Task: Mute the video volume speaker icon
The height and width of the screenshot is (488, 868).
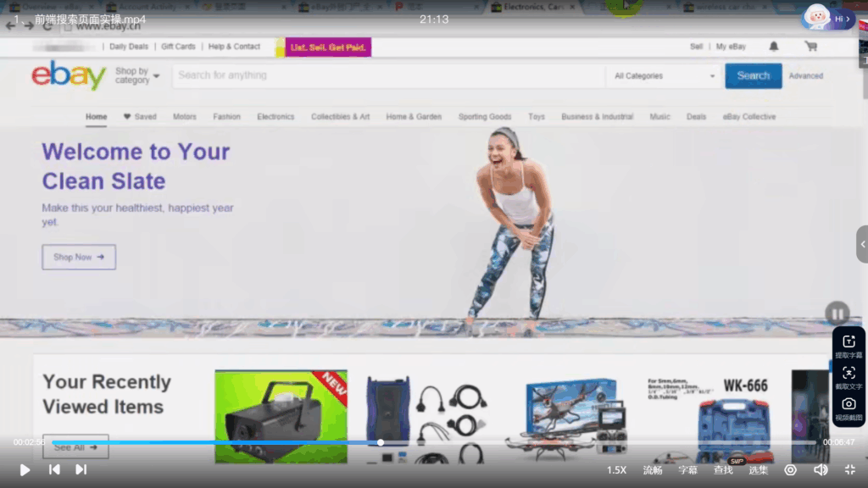Action: click(x=821, y=469)
